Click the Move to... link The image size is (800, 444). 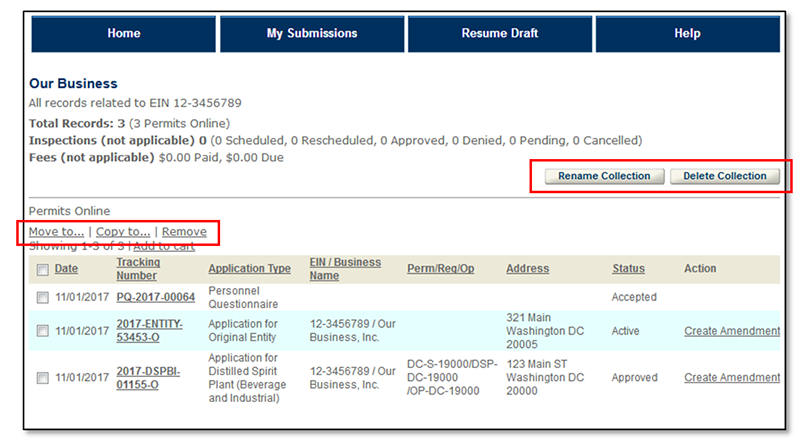click(x=56, y=232)
